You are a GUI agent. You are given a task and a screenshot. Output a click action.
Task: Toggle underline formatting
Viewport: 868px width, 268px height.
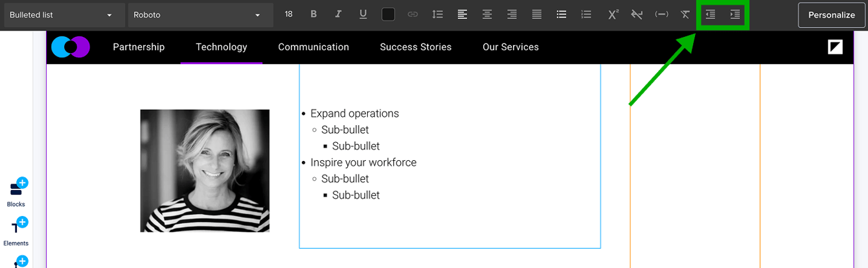[363, 14]
